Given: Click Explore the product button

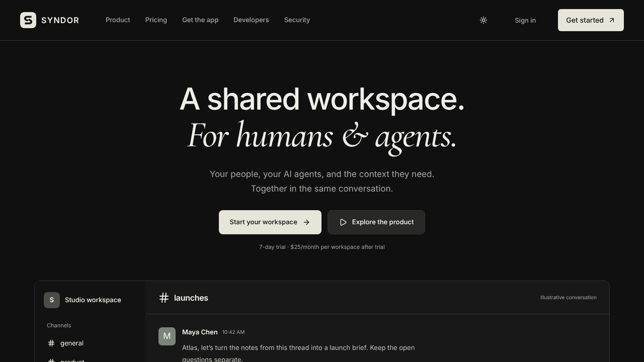Looking at the screenshot, I should click(376, 222).
